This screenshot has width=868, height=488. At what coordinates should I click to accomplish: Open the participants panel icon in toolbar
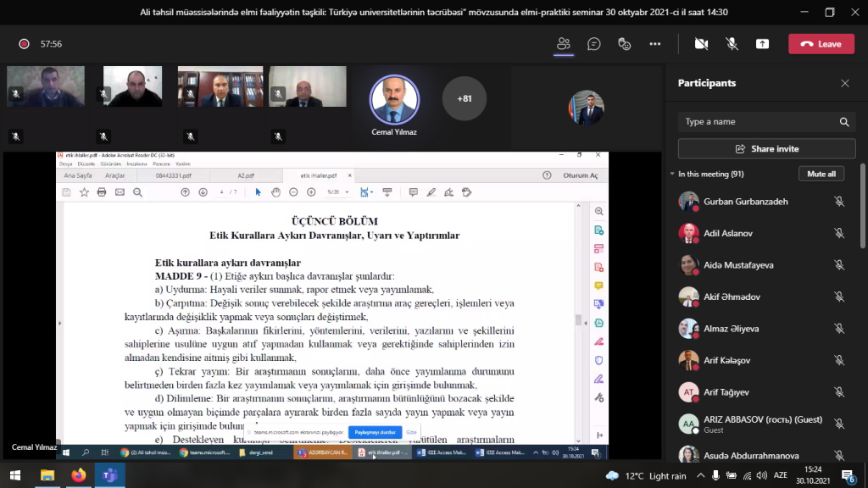(x=564, y=44)
